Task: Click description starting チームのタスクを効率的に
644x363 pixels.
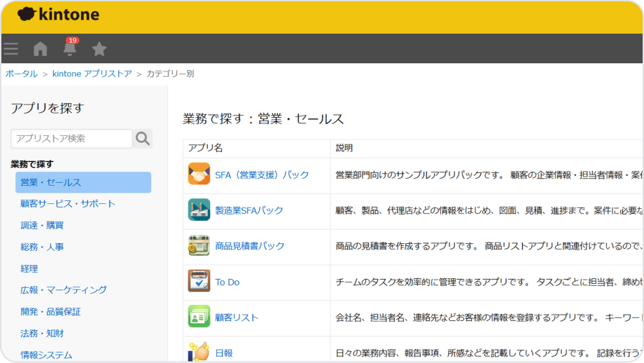Action: coord(489,282)
